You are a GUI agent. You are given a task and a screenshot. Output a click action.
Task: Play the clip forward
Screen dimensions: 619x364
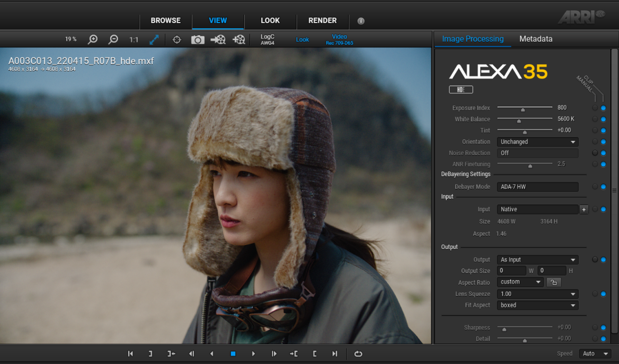pyautogui.click(x=253, y=354)
